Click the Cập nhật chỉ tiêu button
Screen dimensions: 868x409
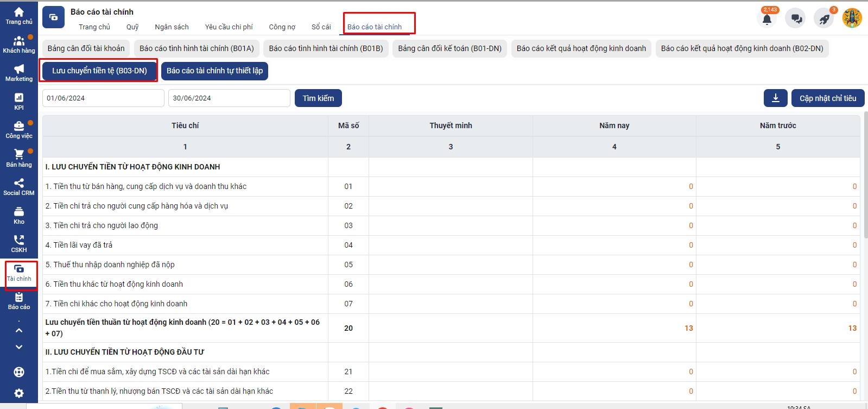(x=827, y=98)
